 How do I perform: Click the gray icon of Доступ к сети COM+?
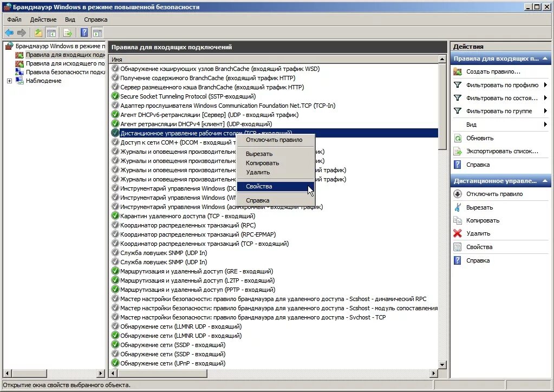(115, 142)
